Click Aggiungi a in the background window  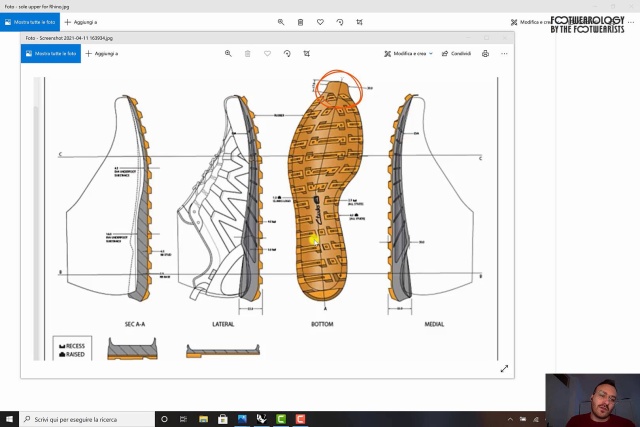tap(81, 21)
